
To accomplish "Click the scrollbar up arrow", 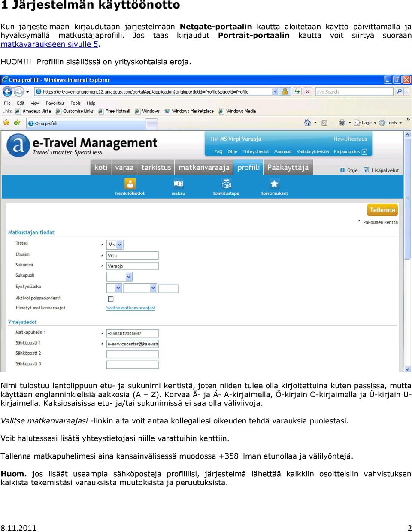I will coord(407,135).
